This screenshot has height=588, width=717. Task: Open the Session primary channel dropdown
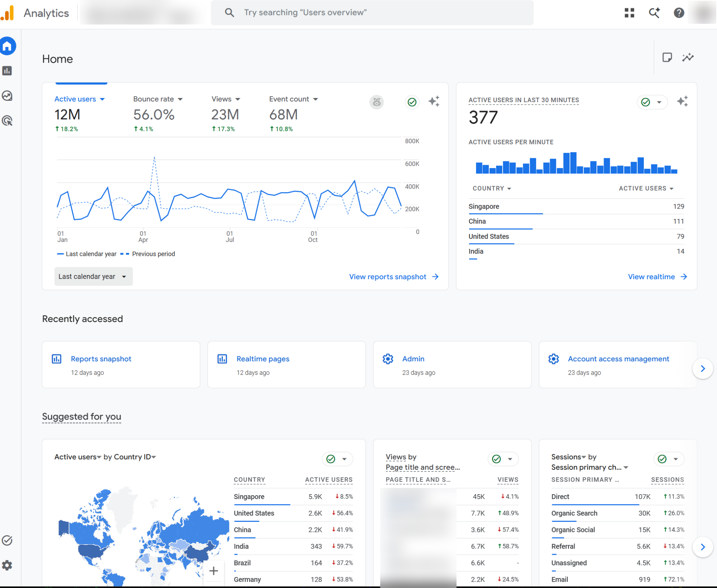click(590, 467)
